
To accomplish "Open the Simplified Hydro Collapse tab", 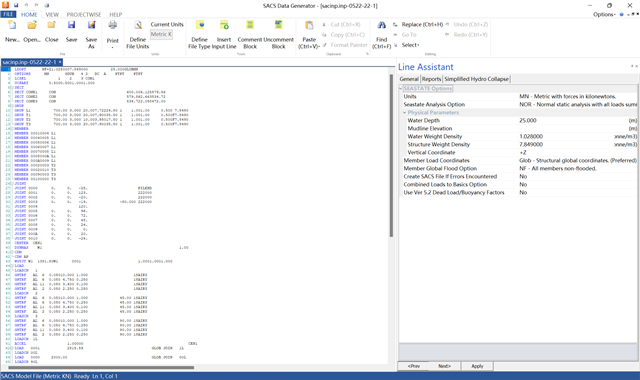I will [476, 79].
